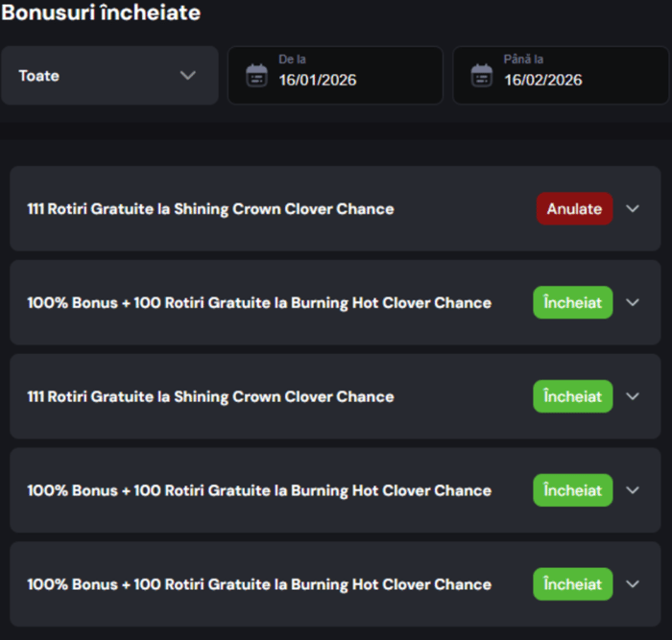Click the chevron arrow in the Toate dropdown
This screenshot has width=672, height=640.
tap(188, 76)
